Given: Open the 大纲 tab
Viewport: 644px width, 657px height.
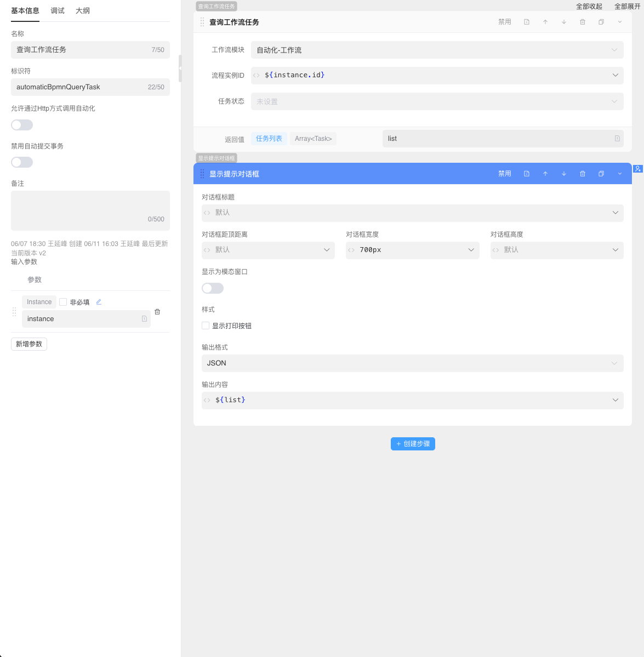Looking at the screenshot, I should (83, 10).
